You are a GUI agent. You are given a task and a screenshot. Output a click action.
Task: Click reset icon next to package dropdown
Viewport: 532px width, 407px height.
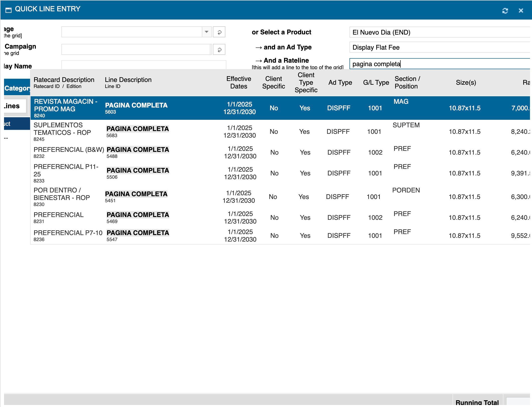point(219,32)
